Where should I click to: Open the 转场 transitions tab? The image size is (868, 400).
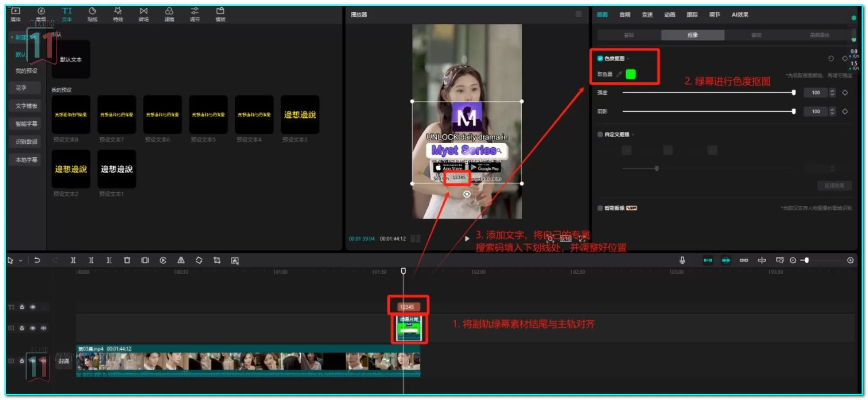[143, 14]
